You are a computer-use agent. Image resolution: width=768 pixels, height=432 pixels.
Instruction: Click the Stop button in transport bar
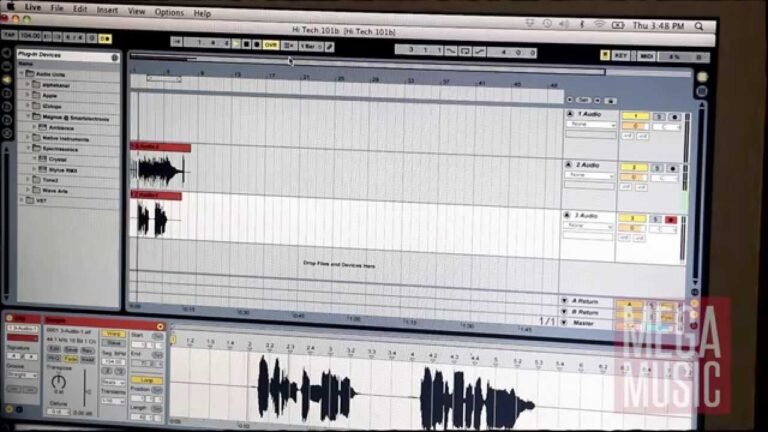pos(247,45)
